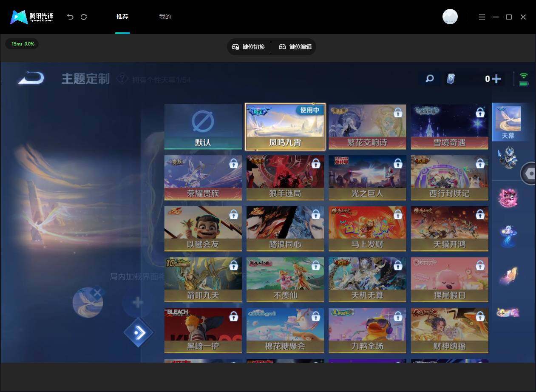Choose the 财神纳福 theme card

pos(449,331)
